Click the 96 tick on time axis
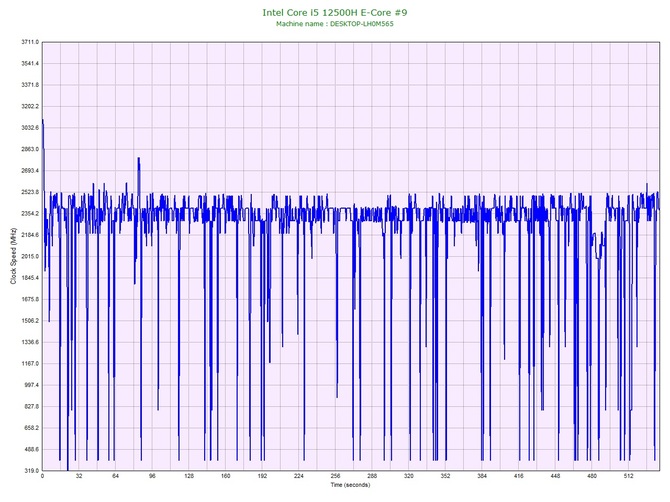The height and width of the screenshot is (502, 670). coord(152,476)
